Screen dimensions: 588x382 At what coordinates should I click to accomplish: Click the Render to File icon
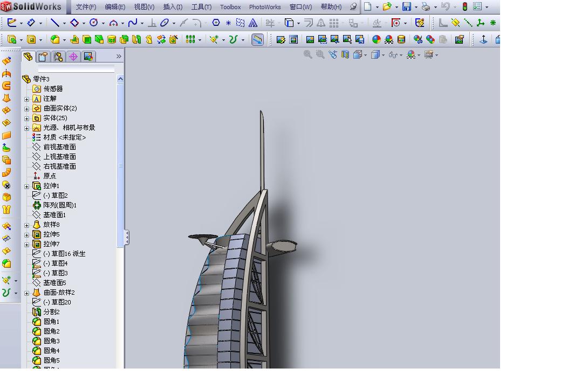click(360, 39)
